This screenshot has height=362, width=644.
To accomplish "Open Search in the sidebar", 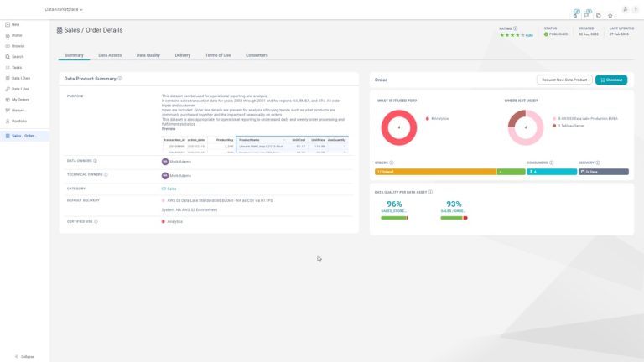I will (x=14, y=57).
